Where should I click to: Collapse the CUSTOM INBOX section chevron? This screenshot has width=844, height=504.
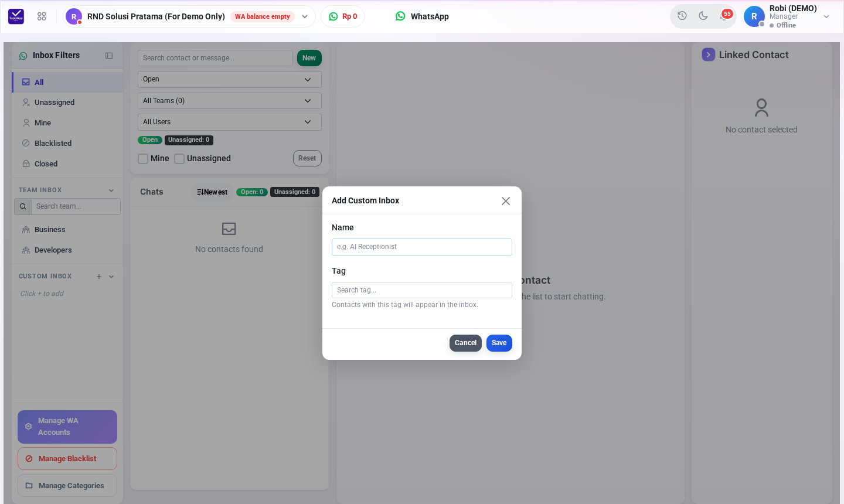pyautogui.click(x=111, y=277)
